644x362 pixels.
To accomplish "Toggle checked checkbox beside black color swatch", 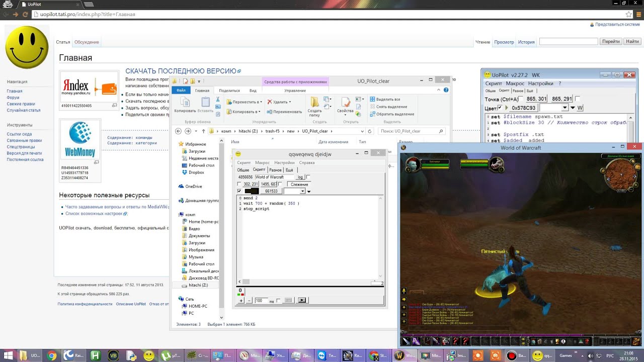I will pyautogui.click(x=239, y=191).
